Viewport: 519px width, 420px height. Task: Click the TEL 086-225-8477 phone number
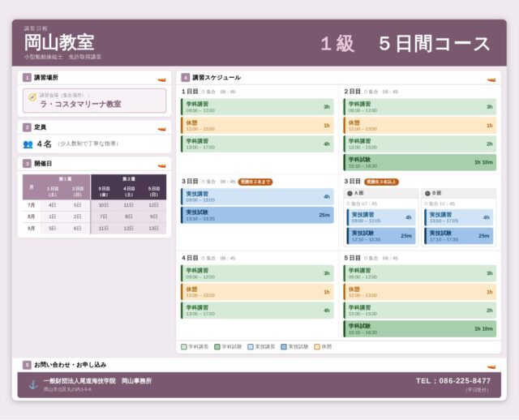[x=453, y=381]
